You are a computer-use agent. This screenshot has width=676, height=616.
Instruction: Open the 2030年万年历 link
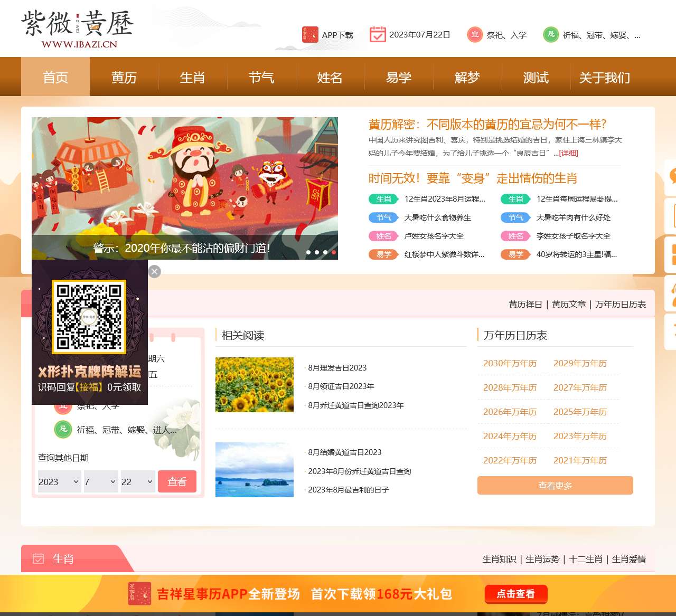click(x=510, y=363)
